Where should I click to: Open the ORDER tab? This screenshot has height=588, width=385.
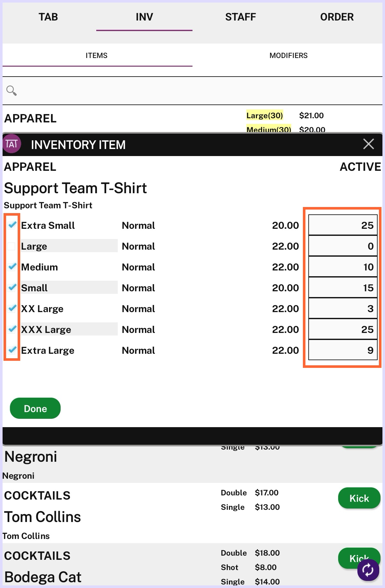click(337, 17)
